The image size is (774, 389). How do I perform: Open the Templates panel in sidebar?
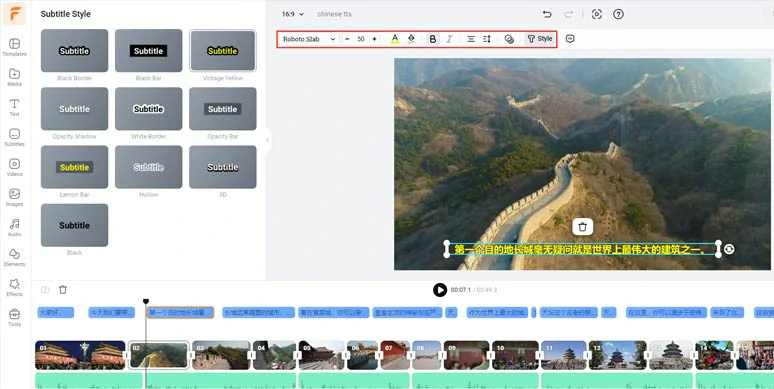[x=14, y=47]
